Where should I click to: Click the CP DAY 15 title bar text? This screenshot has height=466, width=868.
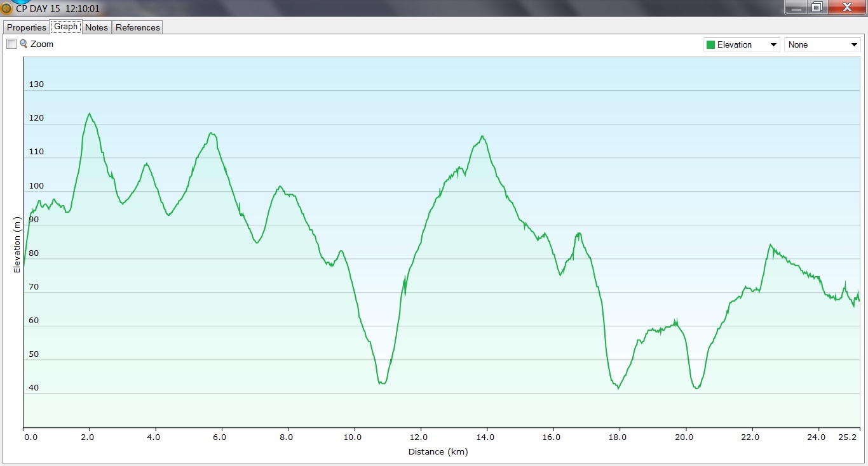point(58,9)
